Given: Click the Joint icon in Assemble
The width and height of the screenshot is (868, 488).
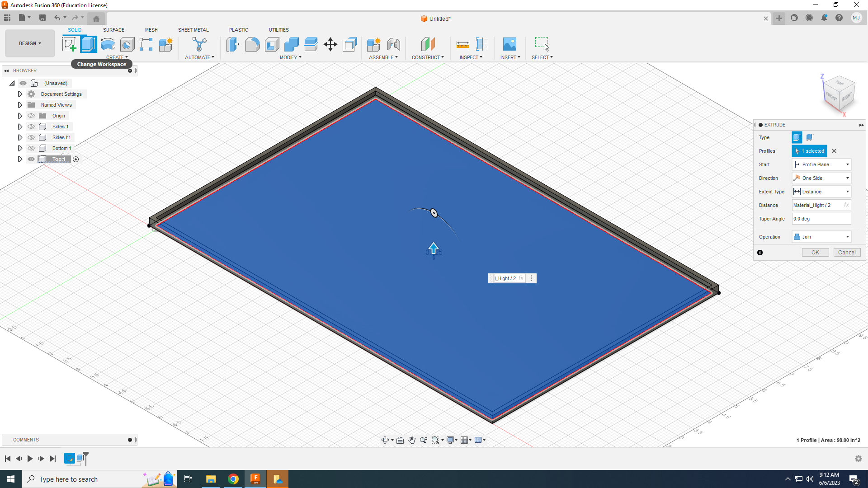Looking at the screenshot, I should (x=393, y=44).
